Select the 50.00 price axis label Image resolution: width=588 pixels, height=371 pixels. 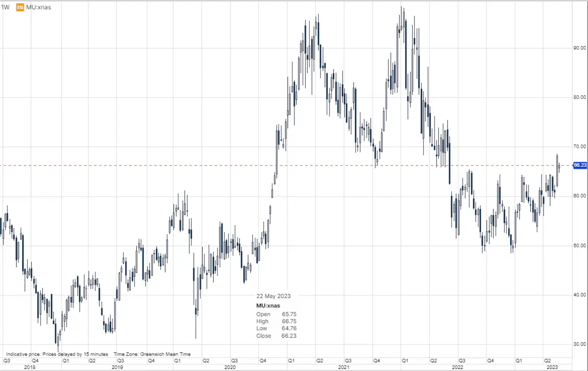point(579,246)
